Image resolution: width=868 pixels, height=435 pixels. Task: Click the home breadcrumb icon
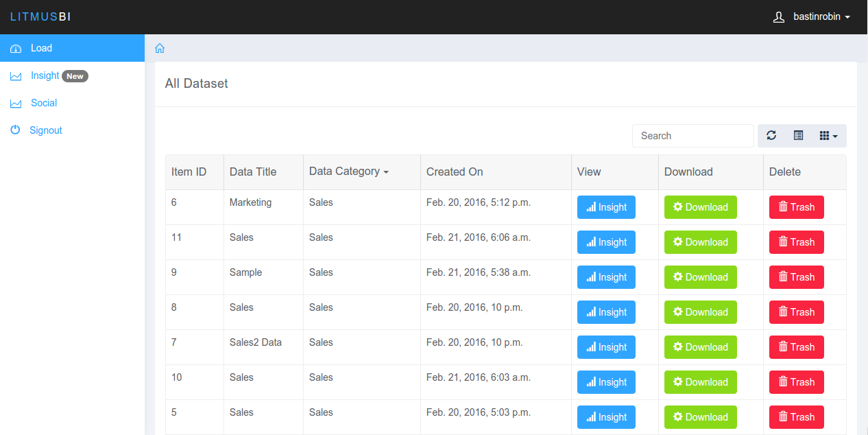(x=160, y=49)
